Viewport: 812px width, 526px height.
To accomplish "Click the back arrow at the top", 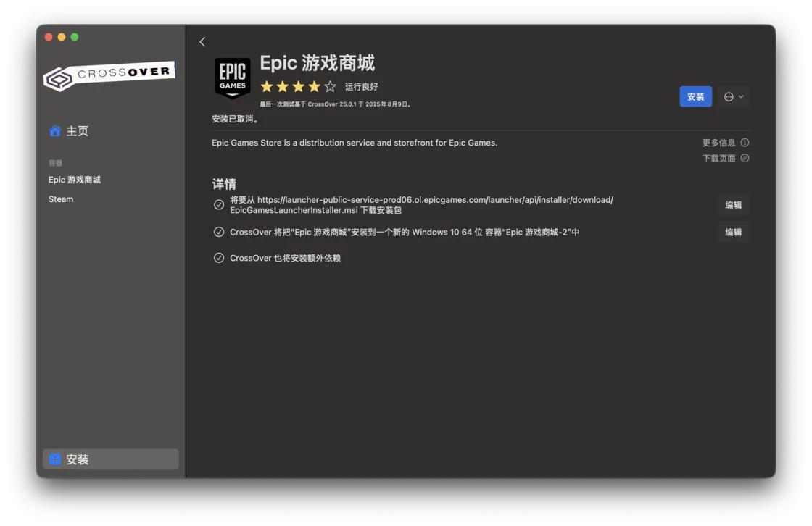I will coord(202,42).
